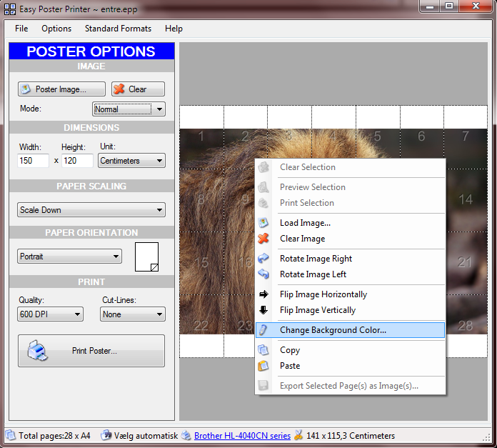Screen dimensions: 497x448
Task: Open the Unit dropdown showing Centimeters
Action: pos(131,161)
